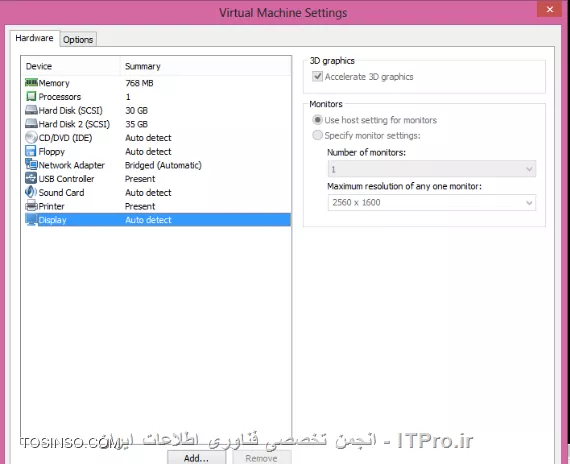This screenshot has height=464, width=570.
Task: Click the Summary column header
Action: pyautogui.click(x=142, y=66)
